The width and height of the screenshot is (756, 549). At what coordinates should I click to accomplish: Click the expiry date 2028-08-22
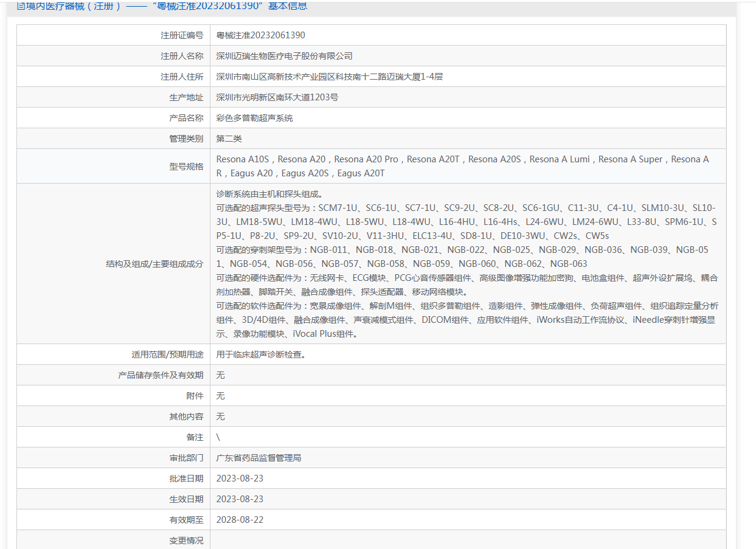(x=240, y=520)
